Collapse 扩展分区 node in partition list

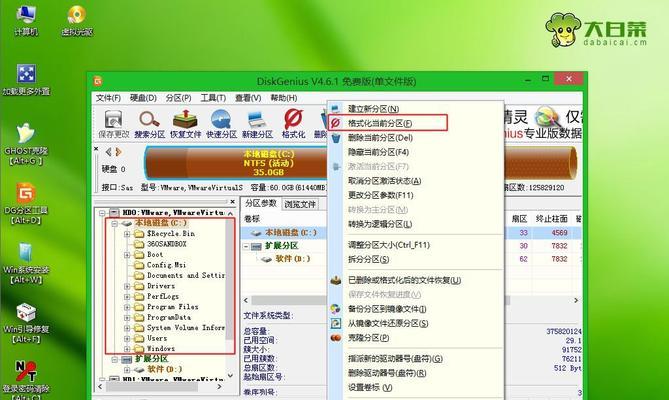click(x=246, y=246)
